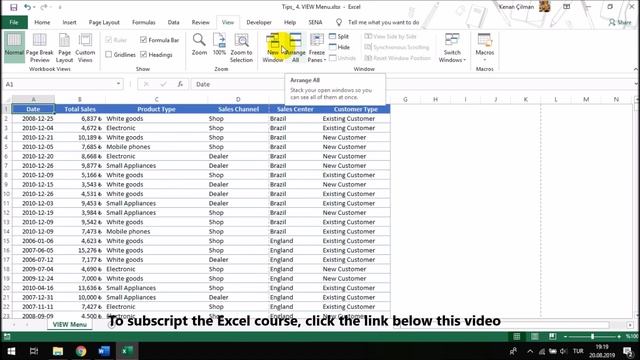Hide the current window
Image resolution: width=640 pixels, height=360 pixels.
(x=340, y=47)
